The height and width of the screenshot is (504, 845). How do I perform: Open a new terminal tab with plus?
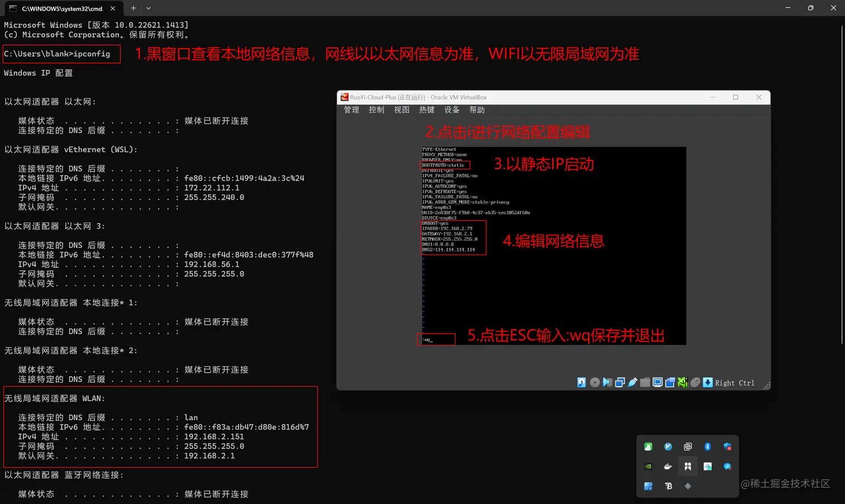133,8
